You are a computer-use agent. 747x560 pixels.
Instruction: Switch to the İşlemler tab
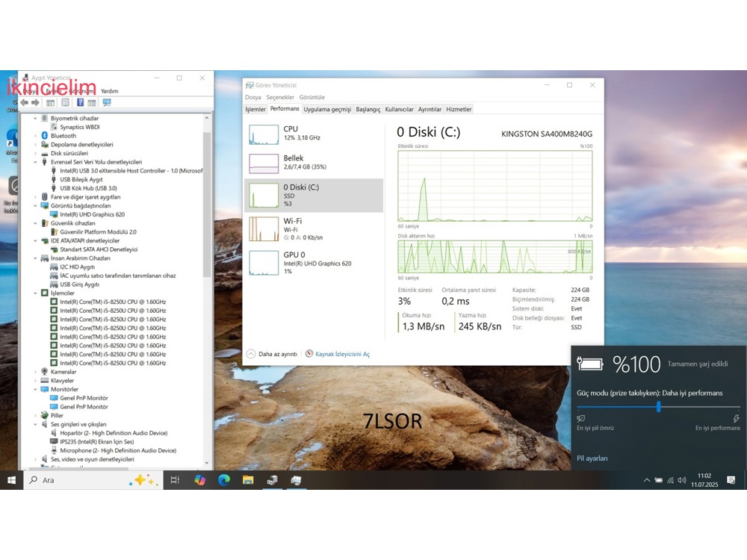click(x=255, y=109)
